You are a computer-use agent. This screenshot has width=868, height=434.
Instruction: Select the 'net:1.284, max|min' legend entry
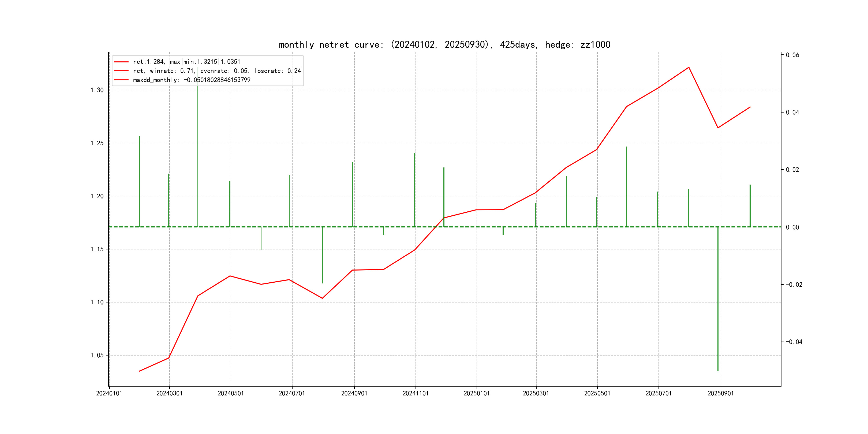click(x=186, y=62)
